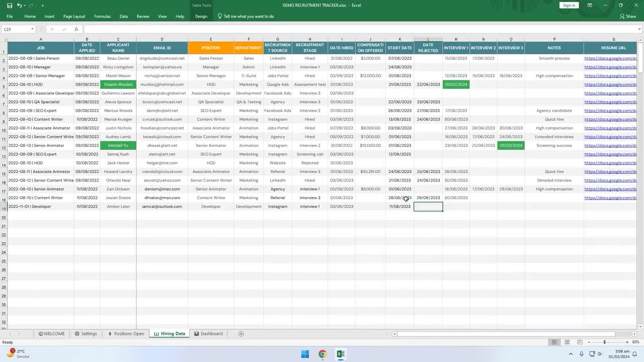
Task: Switch to the Dashboard sheet tab
Action: pyautogui.click(x=208, y=334)
